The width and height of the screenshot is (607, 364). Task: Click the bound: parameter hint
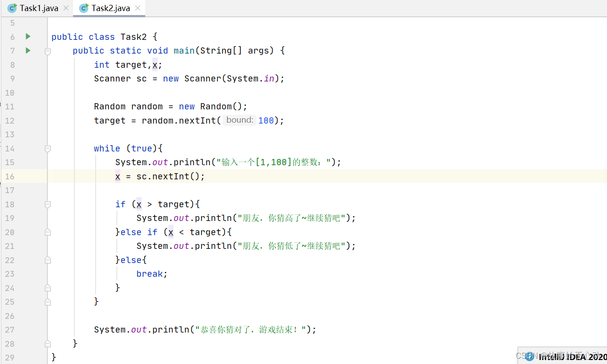[x=240, y=120]
